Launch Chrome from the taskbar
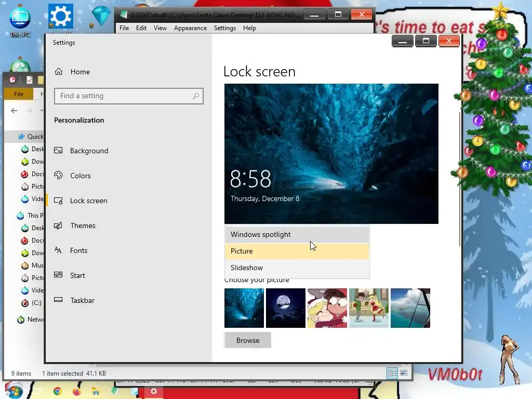This screenshot has height=399, width=532. (x=57, y=392)
